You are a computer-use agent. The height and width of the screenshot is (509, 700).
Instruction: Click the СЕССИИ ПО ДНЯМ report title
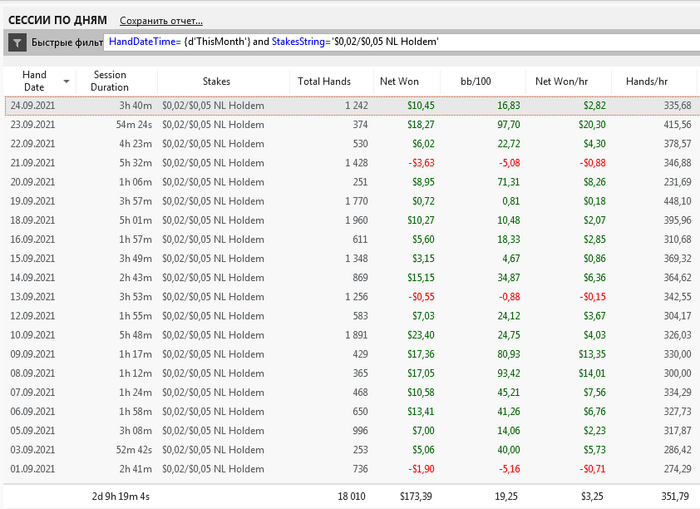click(x=55, y=20)
